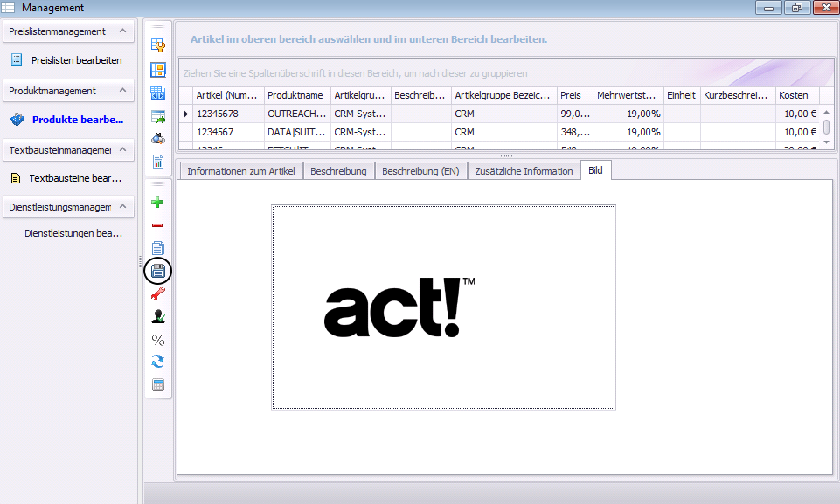The image size is (840, 504).
Task: Collapse the Dienstleistungsmanagement section
Action: click(x=122, y=207)
